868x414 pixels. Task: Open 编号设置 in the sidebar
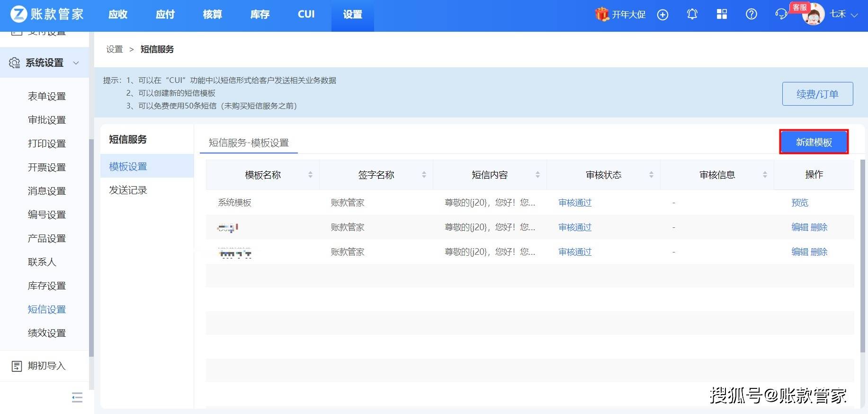click(x=47, y=215)
